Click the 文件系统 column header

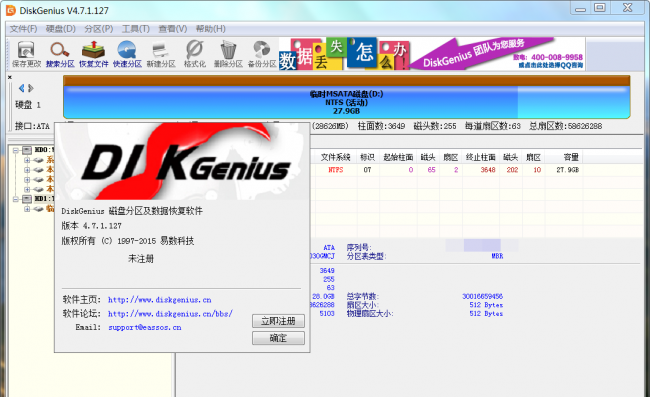point(335,157)
